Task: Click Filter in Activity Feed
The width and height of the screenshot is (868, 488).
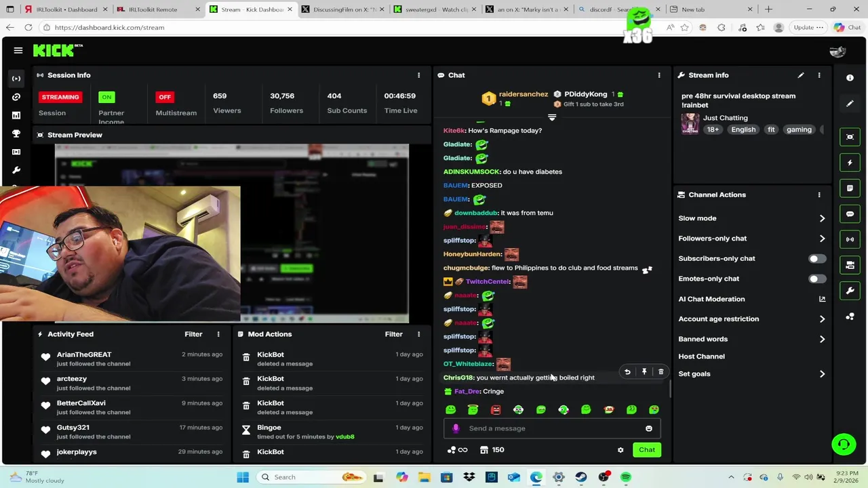Action: tap(193, 334)
